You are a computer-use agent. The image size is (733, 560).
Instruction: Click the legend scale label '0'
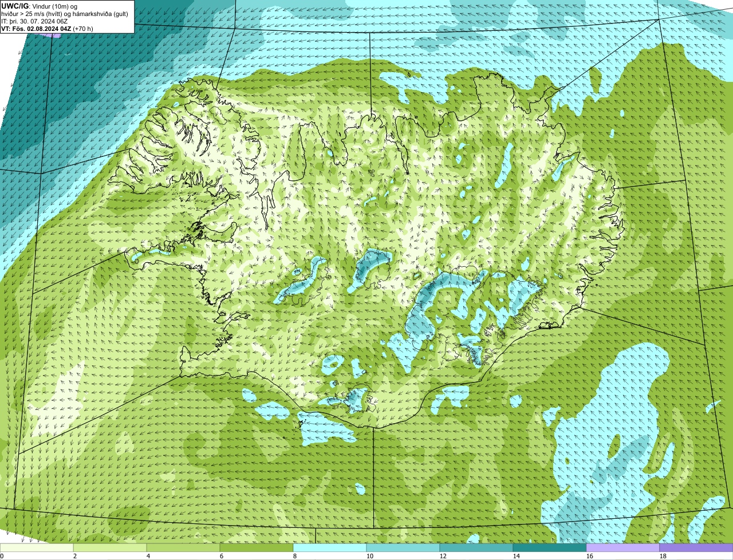coord(2,556)
